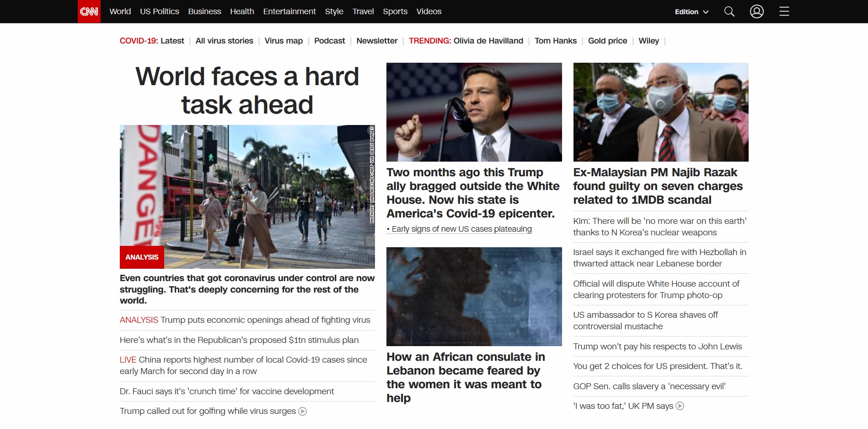Open 'Trump called out for golfing' story
This screenshot has width=868, height=429.
pyautogui.click(x=208, y=411)
